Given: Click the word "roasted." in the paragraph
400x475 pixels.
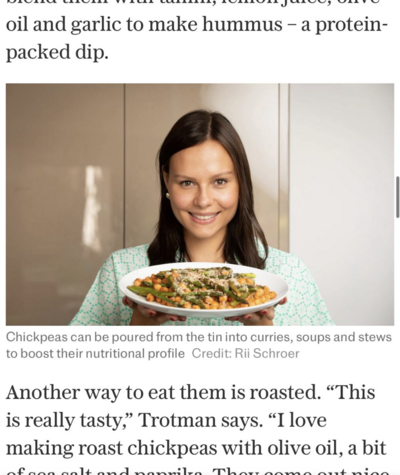Looking at the screenshot, I should (285, 392).
